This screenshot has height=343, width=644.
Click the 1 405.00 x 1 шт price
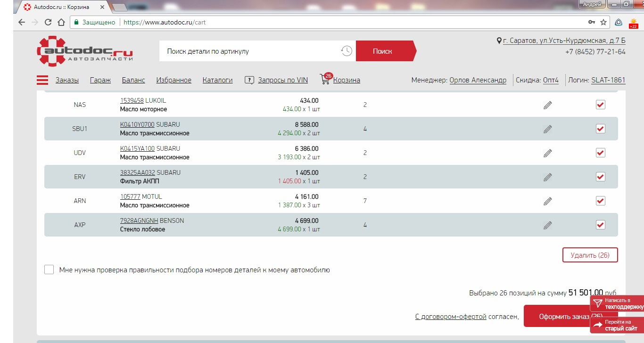pos(299,181)
